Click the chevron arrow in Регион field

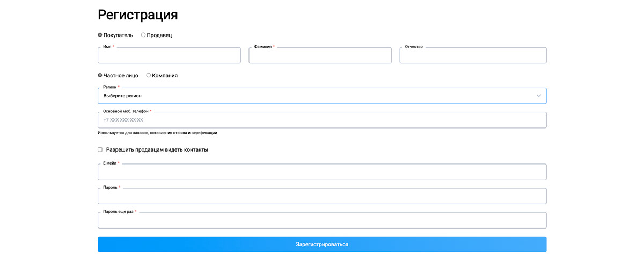click(538, 96)
